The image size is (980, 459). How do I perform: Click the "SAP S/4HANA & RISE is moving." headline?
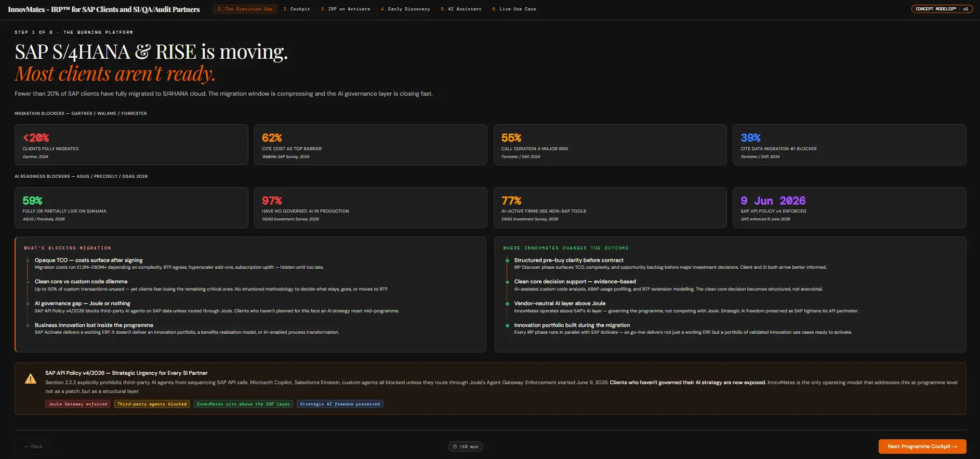(x=151, y=52)
